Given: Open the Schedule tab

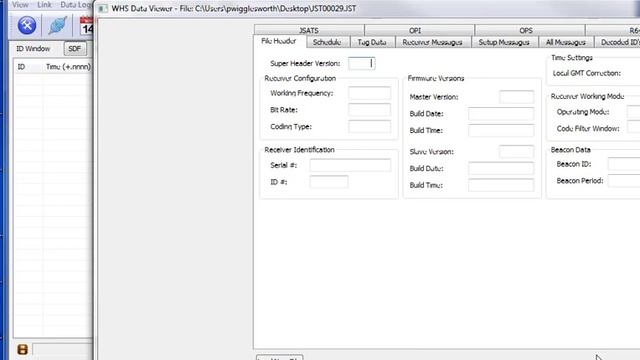Looking at the screenshot, I should (328, 42).
